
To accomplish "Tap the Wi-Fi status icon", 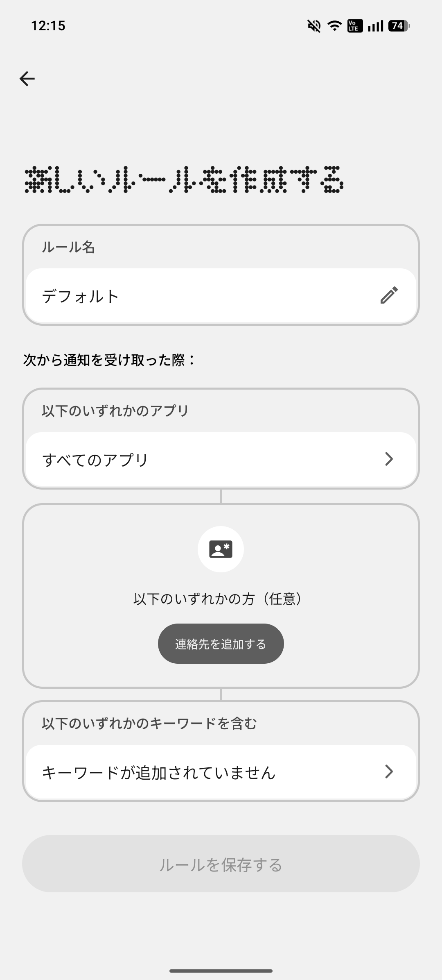I will [x=334, y=26].
